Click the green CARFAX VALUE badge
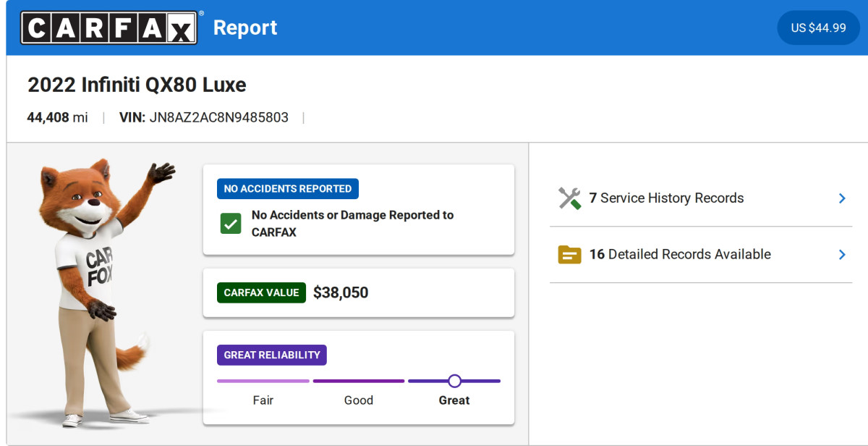Image resolution: width=868 pixels, height=446 pixels. (261, 293)
